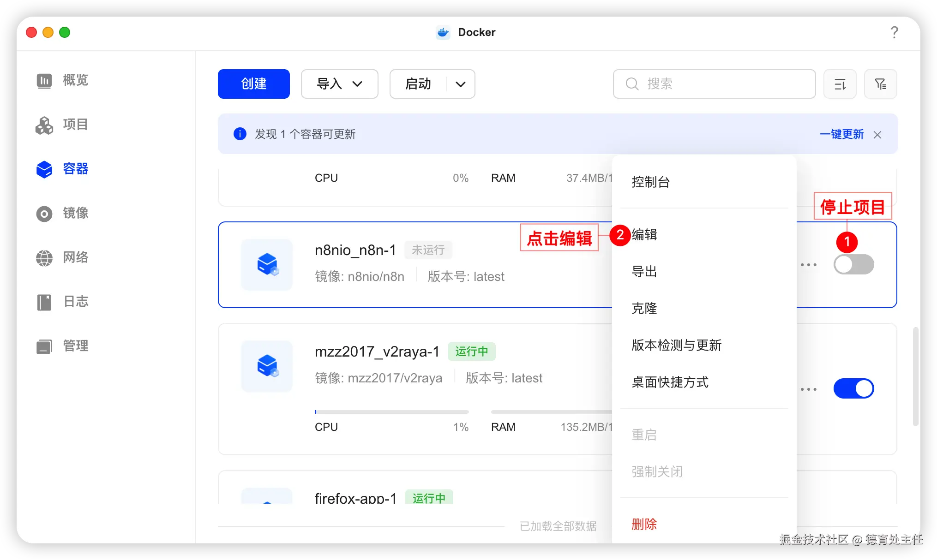Click the 一键更新 link
This screenshot has width=937, height=560.
coord(841,134)
